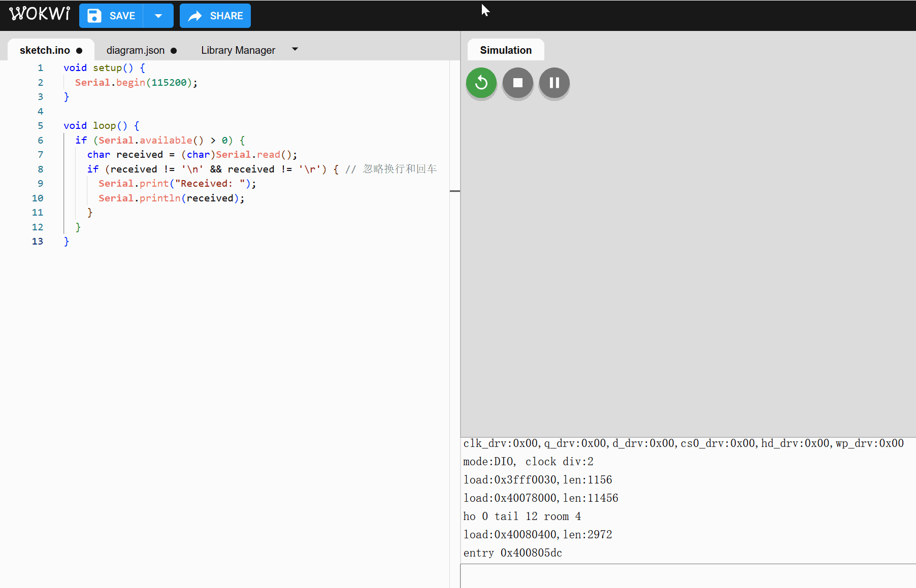Save the project with SAVE button

point(111,16)
